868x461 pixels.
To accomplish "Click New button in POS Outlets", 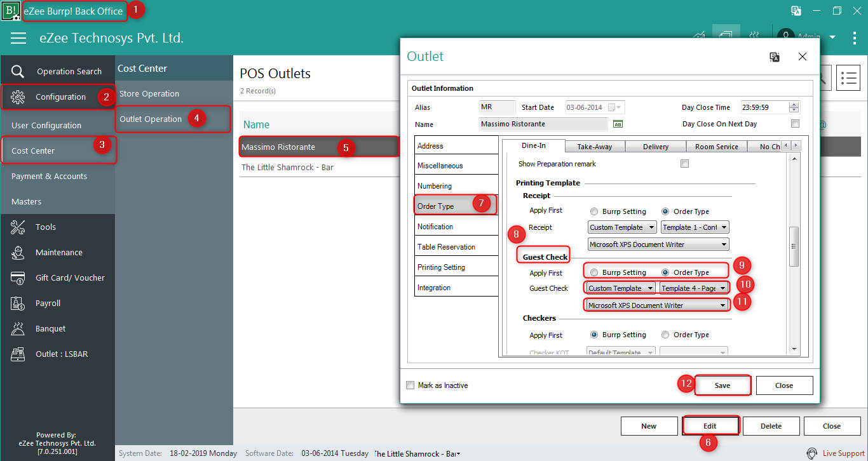I will (x=649, y=426).
